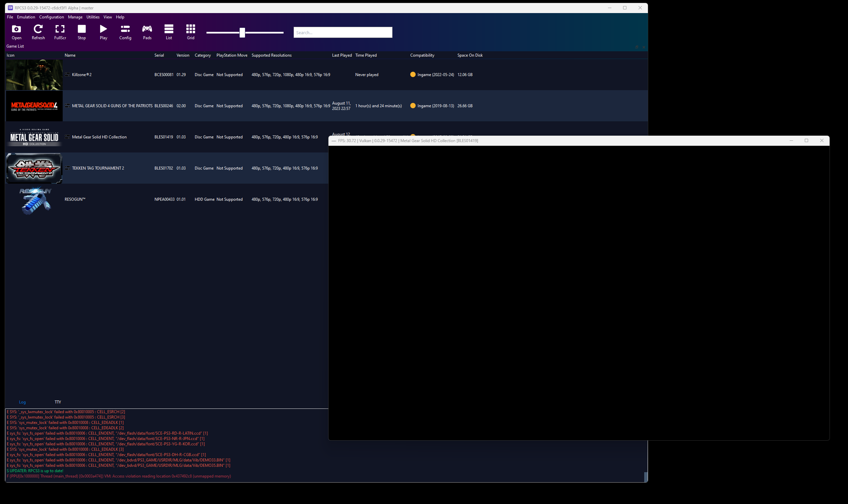Click MGS4 Ingame compatibility status circle
Screen dimensions: 848x504
pyautogui.click(x=413, y=106)
